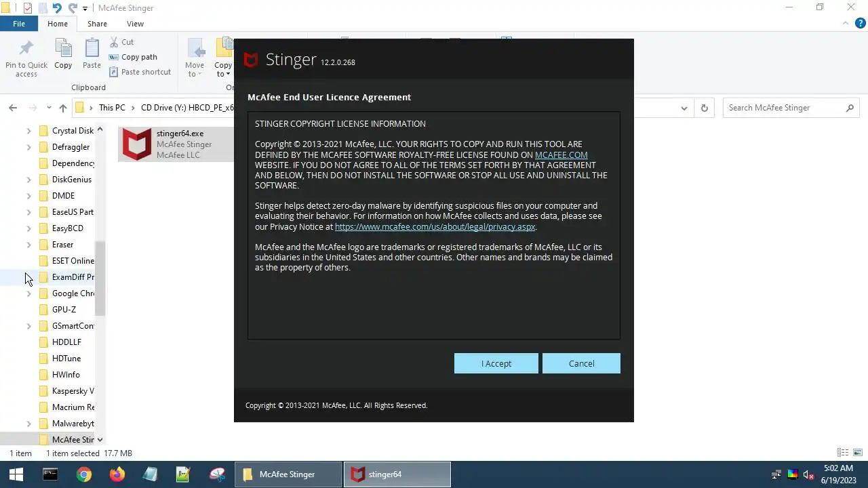Select the GPU-Z folder
This screenshot has width=868, height=488.
pyautogui.click(x=58, y=310)
